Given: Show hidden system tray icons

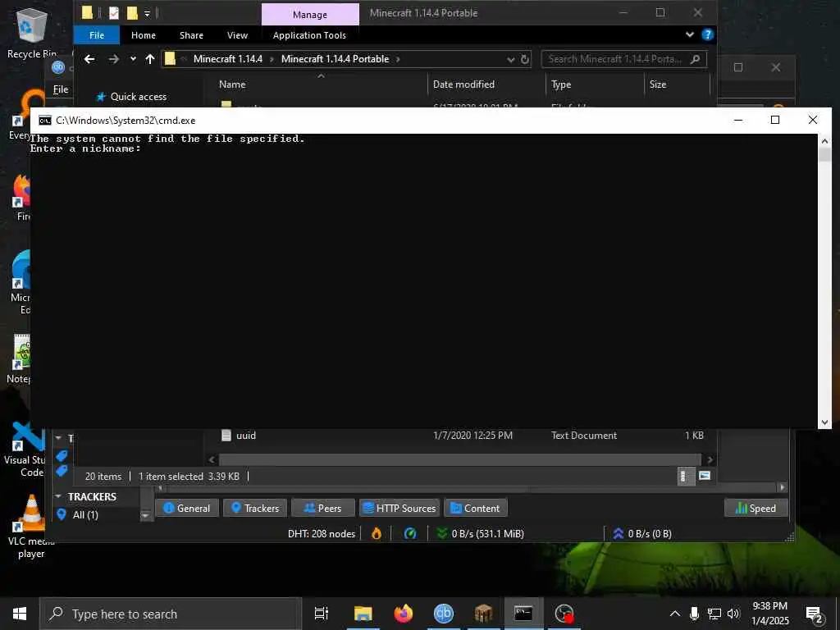Looking at the screenshot, I should click(675, 614).
